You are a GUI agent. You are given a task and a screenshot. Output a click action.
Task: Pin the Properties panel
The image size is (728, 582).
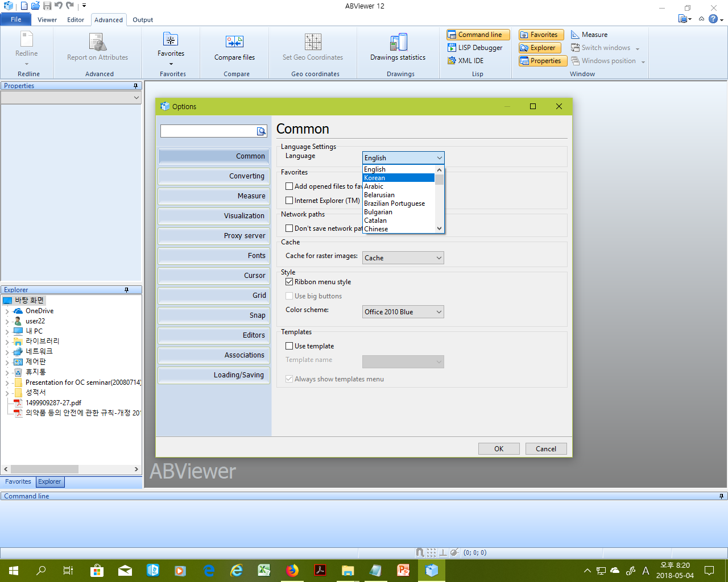point(135,86)
